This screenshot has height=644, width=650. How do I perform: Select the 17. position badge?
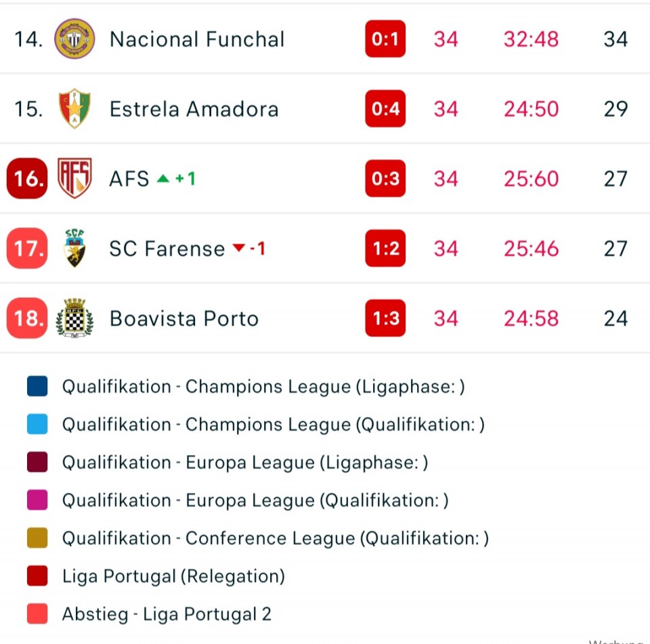pyautogui.click(x=27, y=248)
